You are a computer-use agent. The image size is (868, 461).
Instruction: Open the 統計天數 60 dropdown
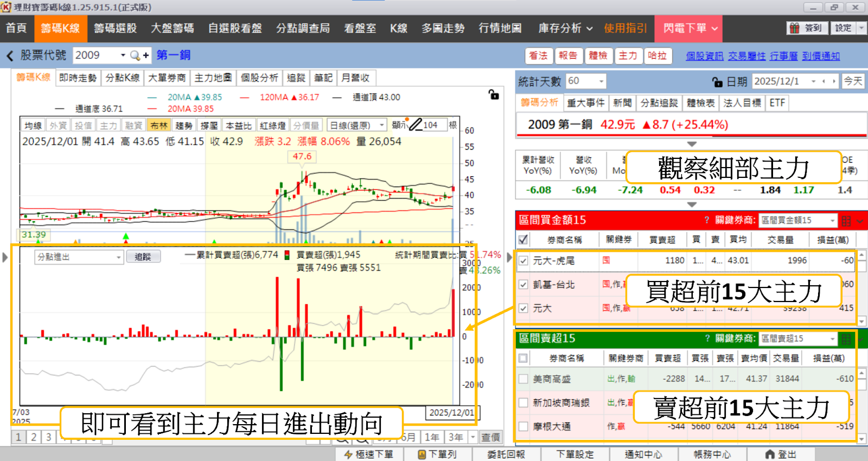(601, 81)
